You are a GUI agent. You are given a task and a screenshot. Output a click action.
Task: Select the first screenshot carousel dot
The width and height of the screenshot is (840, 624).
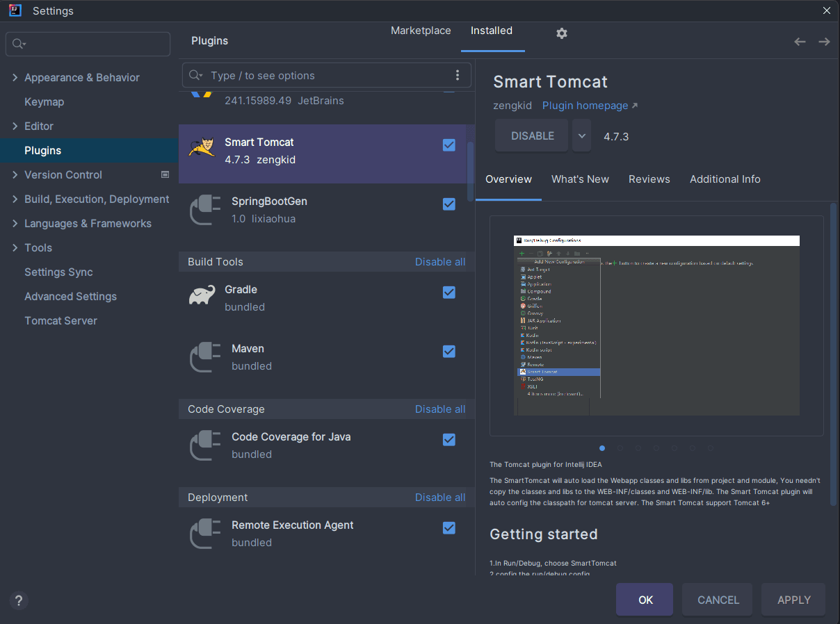pyautogui.click(x=602, y=448)
